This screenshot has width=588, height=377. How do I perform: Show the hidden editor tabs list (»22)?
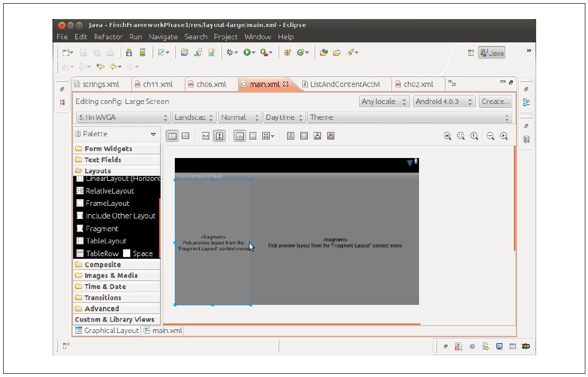[x=452, y=84]
